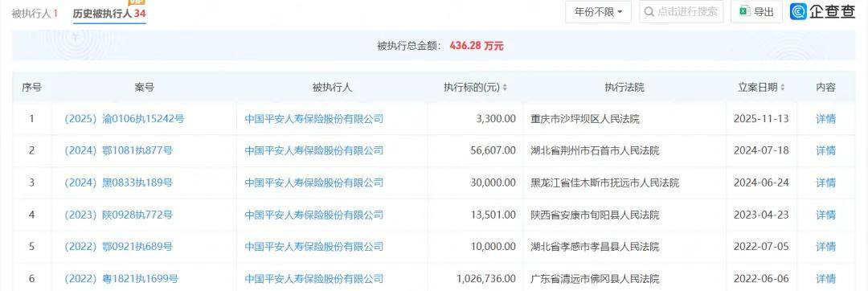Screen dimensions: 868x291
Task: Click the 2024-07-18 filing date
Action: coord(761,150)
